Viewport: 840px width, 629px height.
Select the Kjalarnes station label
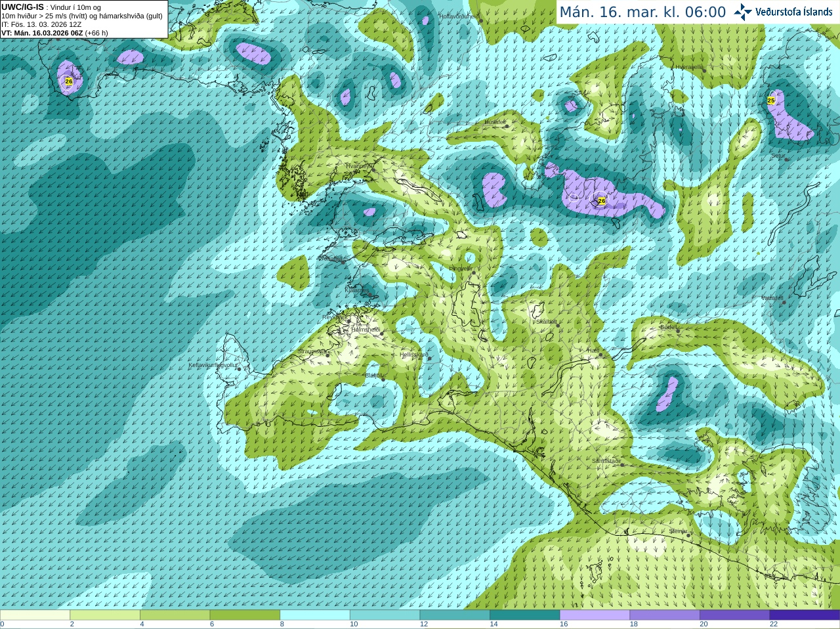pos(356,290)
